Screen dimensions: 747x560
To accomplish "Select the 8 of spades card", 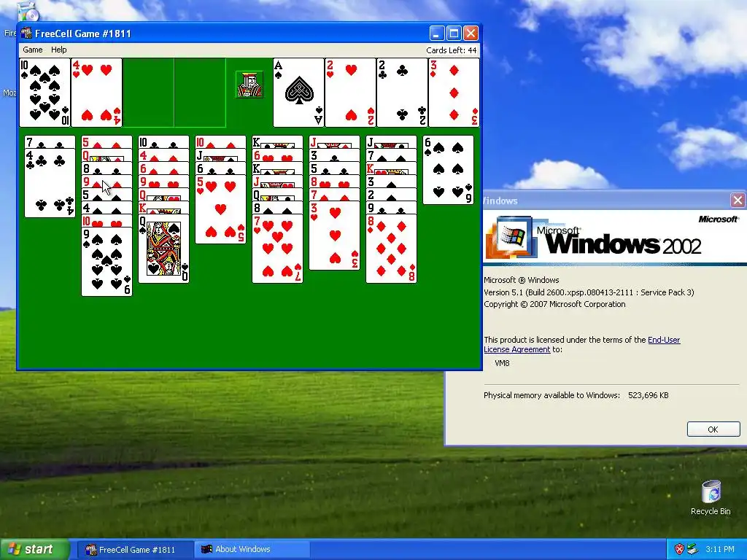I will (277, 208).
